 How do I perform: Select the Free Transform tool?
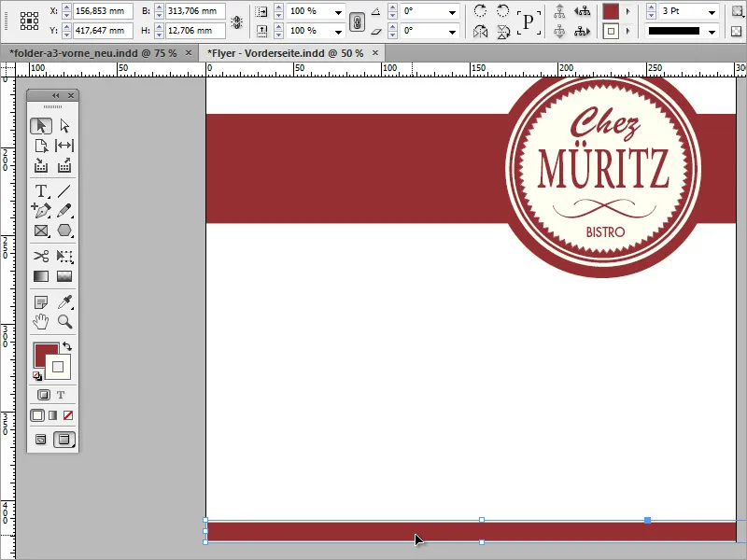tap(64, 256)
